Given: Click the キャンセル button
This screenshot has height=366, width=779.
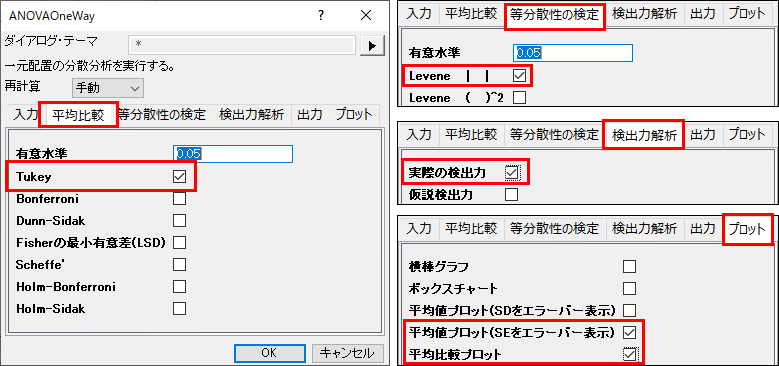Looking at the screenshot, I should pos(347,353).
